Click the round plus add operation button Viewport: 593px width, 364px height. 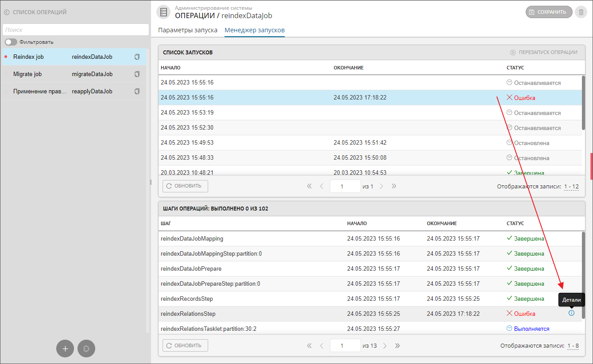[x=65, y=349]
